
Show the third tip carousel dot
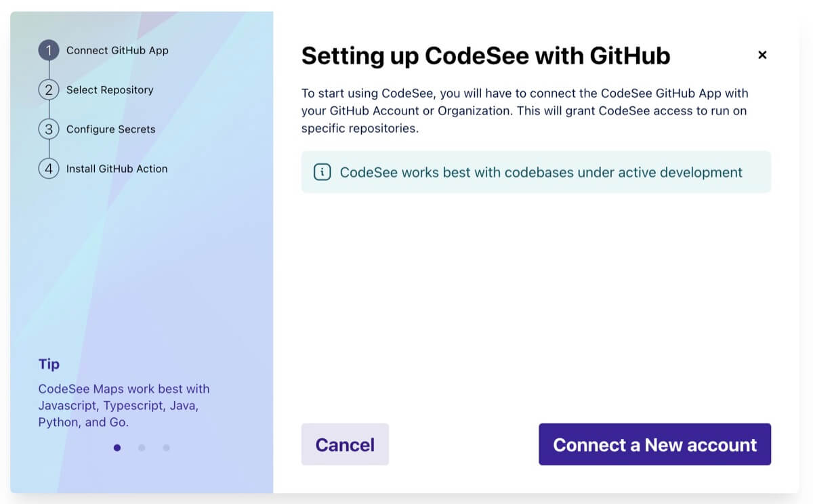coord(166,448)
